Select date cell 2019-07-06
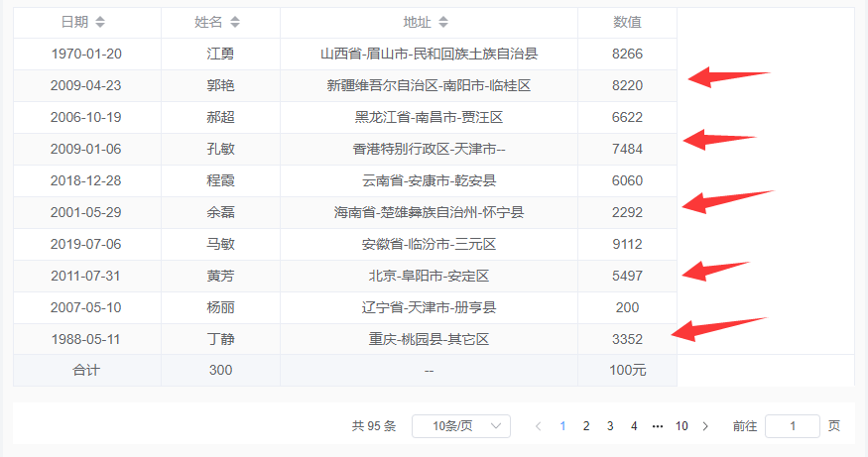Viewport: 868px width, 457px height. [85, 244]
